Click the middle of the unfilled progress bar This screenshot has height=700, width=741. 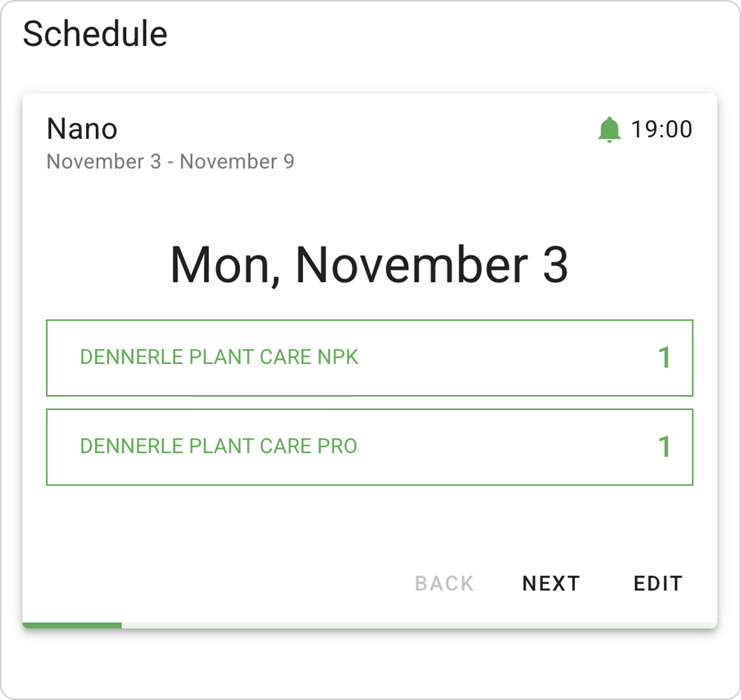click(419, 625)
